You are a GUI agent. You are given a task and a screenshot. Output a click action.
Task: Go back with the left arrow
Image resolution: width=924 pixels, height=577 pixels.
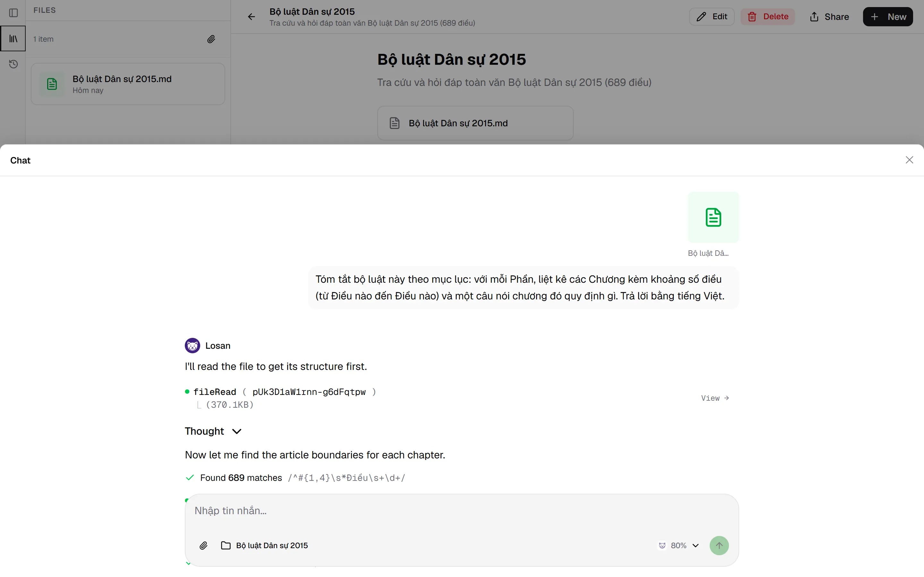(x=251, y=17)
